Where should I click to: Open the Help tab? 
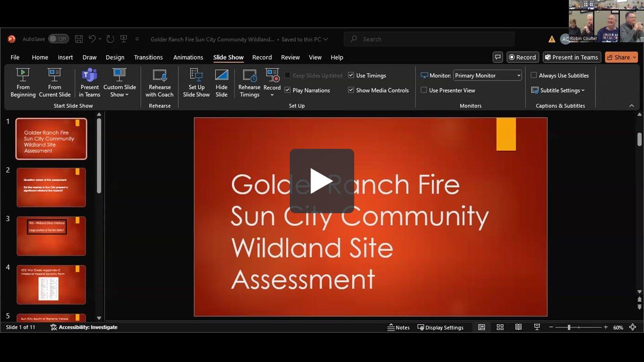337,57
